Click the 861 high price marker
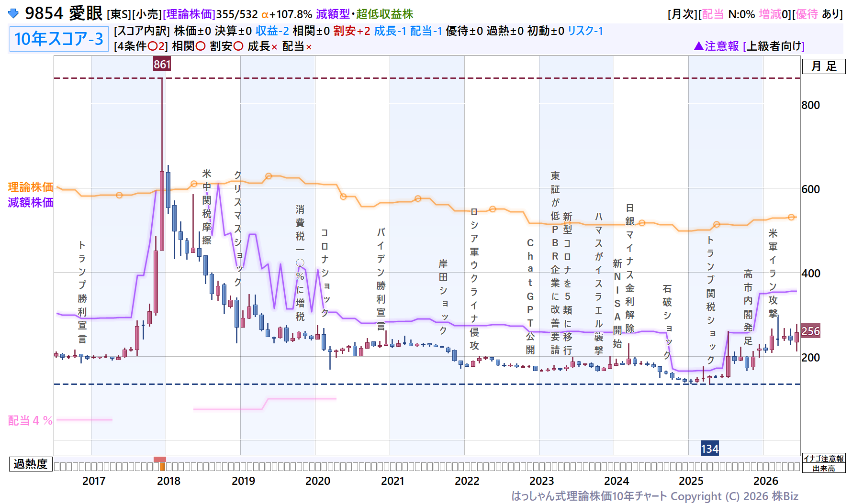852x504 pixels. 162,64
